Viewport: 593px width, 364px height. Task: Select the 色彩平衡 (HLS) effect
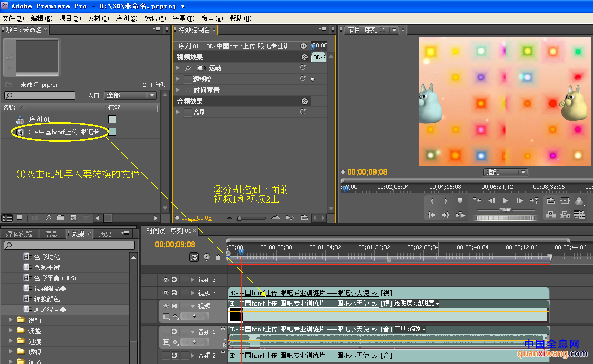coord(55,278)
